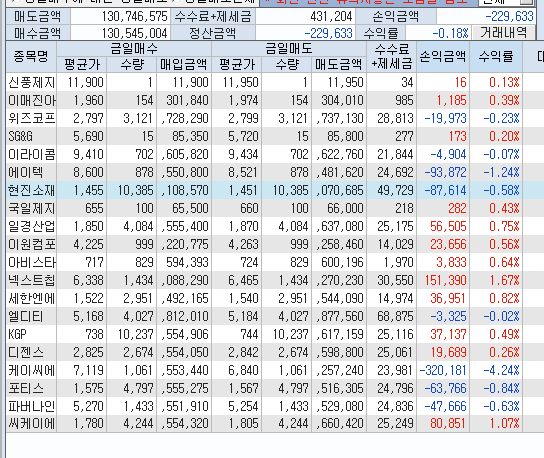This screenshot has height=458, width=544.
Task: Click the -4.24% return rate cell
Action: (x=496, y=371)
